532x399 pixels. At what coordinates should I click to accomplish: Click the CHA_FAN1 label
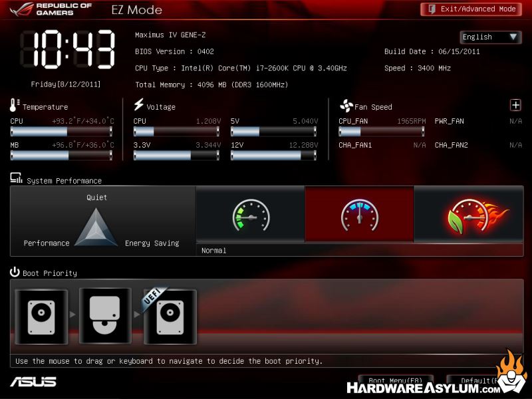click(x=355, y=145)
